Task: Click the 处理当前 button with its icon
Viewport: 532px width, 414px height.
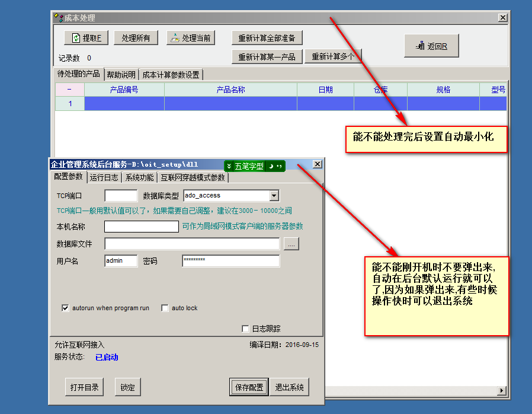Action: point(190,38)
